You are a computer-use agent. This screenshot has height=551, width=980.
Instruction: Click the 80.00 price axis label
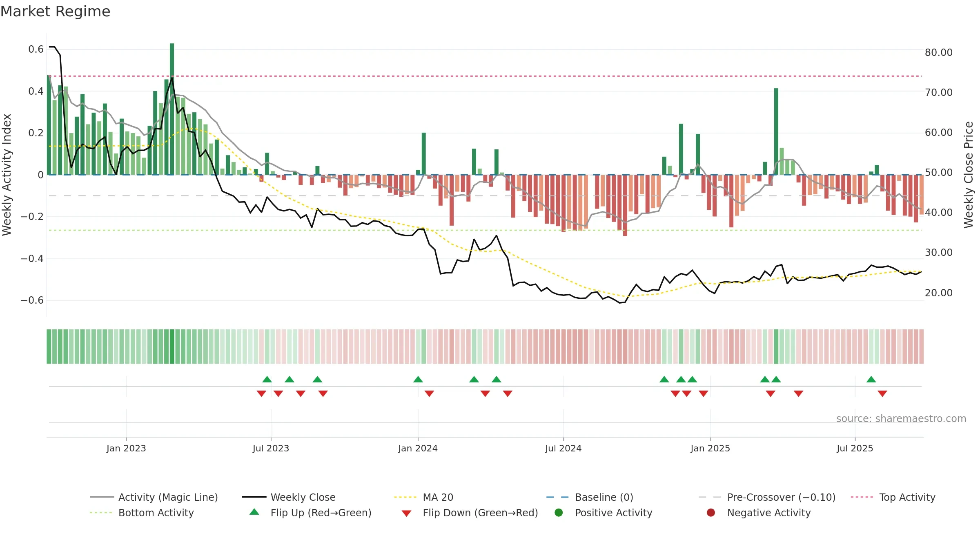coord(938,53)
